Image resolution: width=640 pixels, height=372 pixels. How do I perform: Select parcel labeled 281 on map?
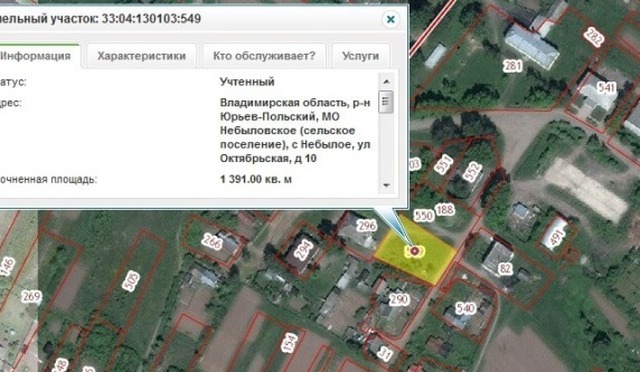pos(512,65)
